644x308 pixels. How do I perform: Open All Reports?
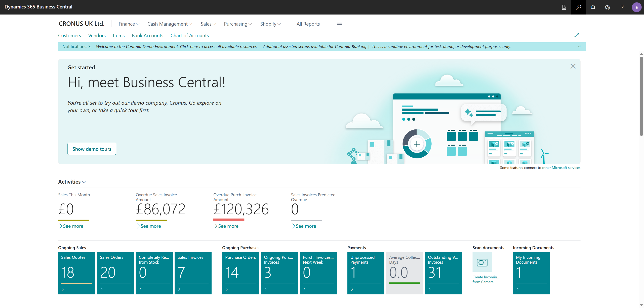pyautogui.click(x=308, y=24)
